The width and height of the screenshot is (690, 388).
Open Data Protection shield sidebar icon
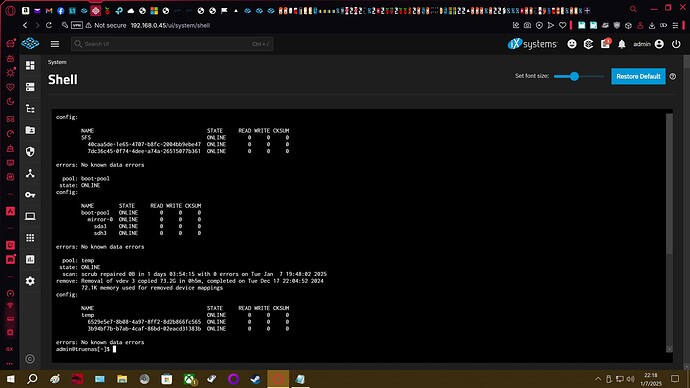tap(30, 152)
